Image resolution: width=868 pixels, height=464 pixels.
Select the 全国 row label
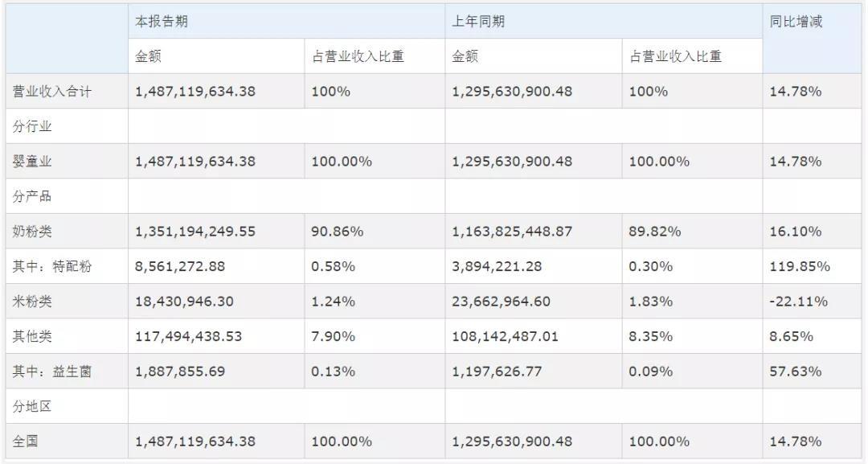[26, 441]
